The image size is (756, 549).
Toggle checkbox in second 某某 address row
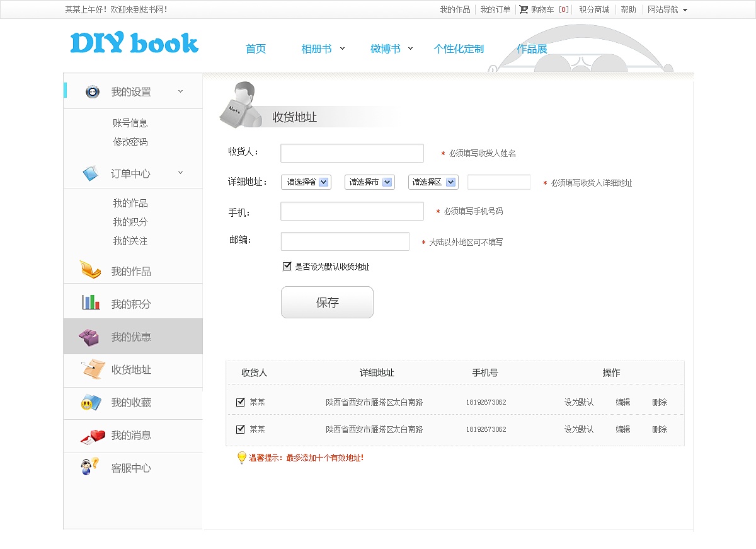point(240,429)
